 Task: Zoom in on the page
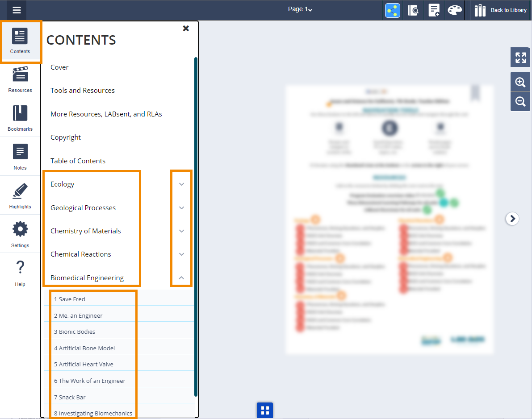(x=520, y=82)
